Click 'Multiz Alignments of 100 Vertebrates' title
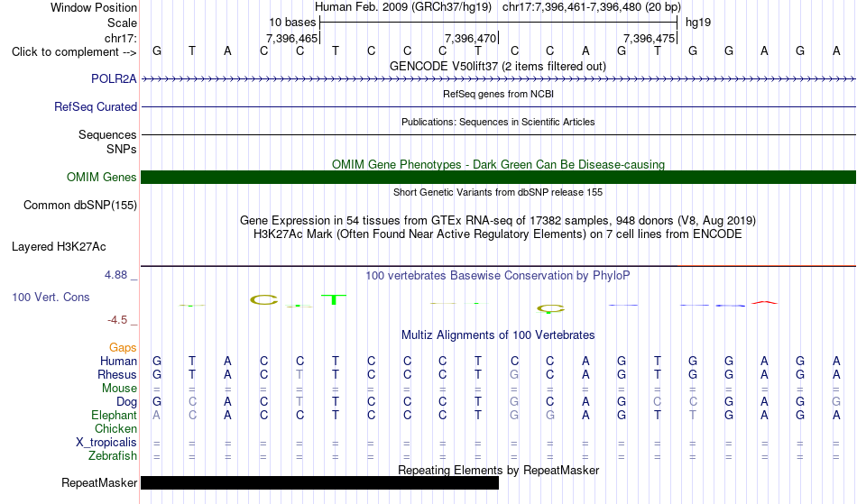857x504 pixels. click(498, 334)
